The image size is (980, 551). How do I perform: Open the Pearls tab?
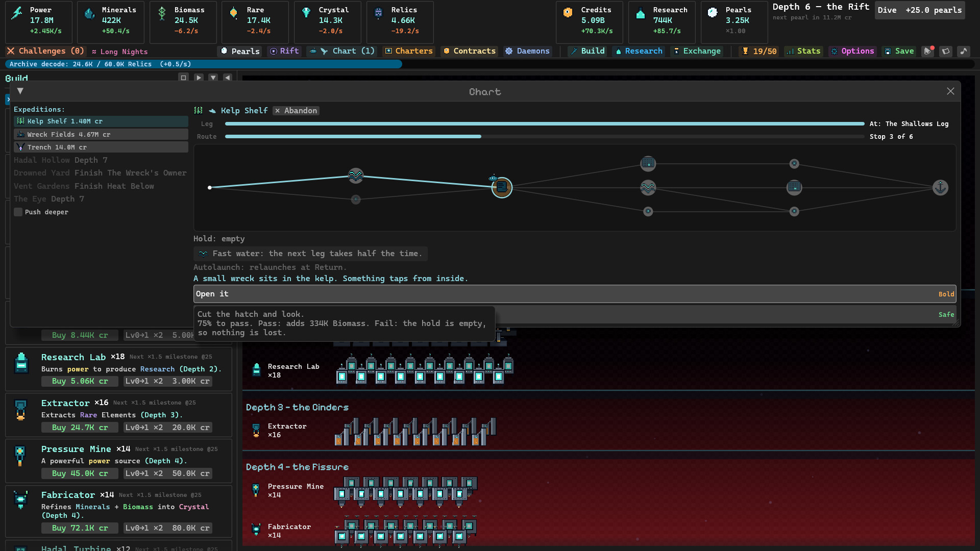pos(240,51)
